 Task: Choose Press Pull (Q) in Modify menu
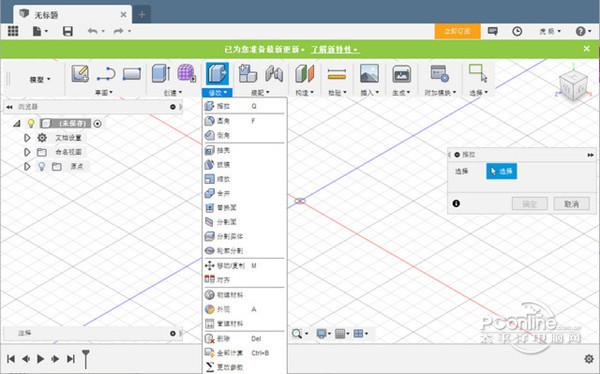[x=245, y=106]
